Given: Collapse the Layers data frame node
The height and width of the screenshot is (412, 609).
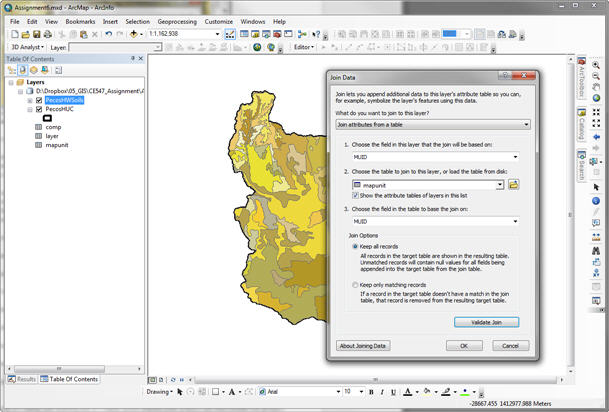Looking at the screenshot, I should (11, 82).
